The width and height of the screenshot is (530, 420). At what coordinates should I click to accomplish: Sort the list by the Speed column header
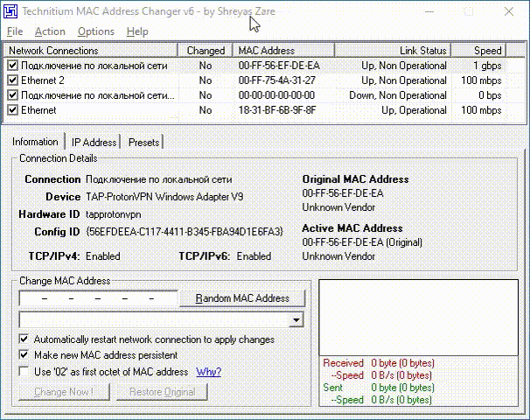pyautogui.click(x=488, y=51)
